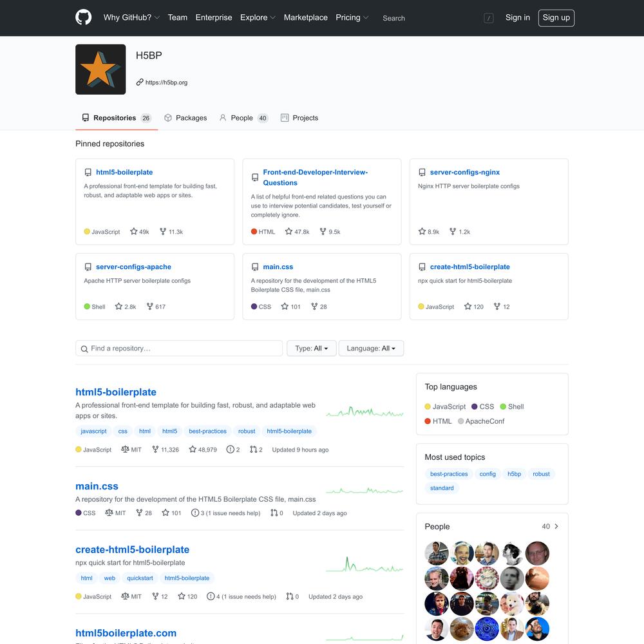
Task: Open the issues count in html5-boilerplate listing
Action: coord(233,450)
